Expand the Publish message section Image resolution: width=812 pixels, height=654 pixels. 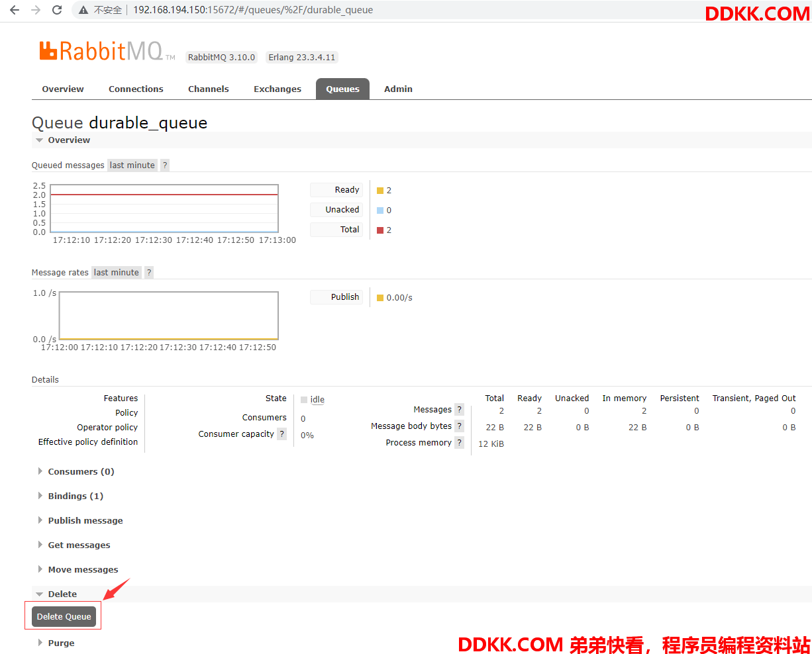(x=80, y=521)
